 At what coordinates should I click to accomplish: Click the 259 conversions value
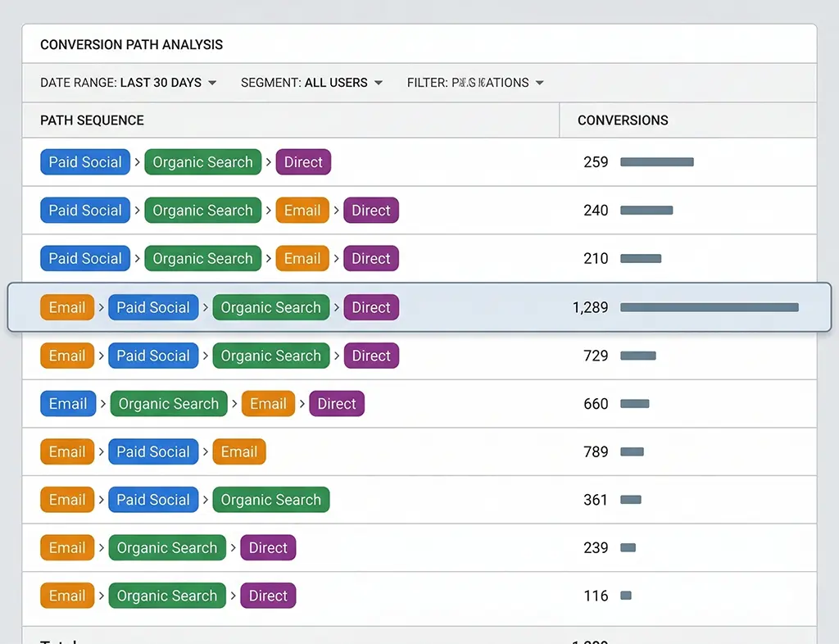(x=596, y=162)
